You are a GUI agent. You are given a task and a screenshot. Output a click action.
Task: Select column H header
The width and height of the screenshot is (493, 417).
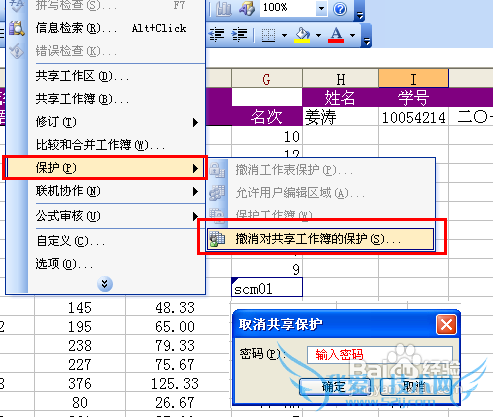pyautogui.click(x=340, y=79)
